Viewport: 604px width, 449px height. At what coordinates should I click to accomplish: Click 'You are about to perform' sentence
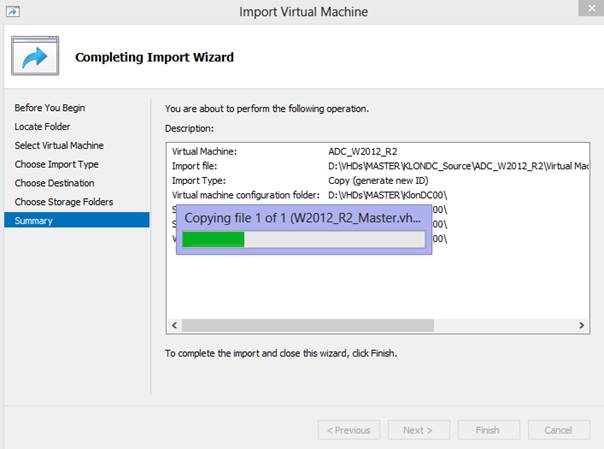(x=267, y=109)
